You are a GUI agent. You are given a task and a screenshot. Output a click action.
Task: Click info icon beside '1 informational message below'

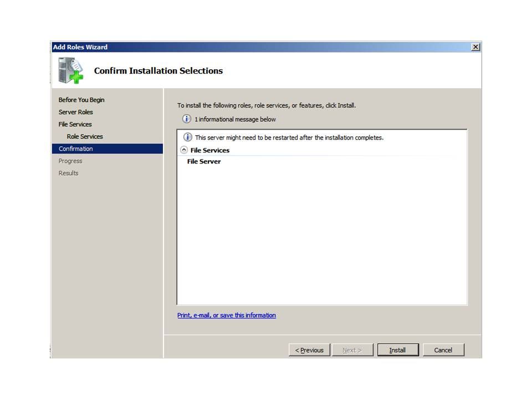click(x=187, y=119)
